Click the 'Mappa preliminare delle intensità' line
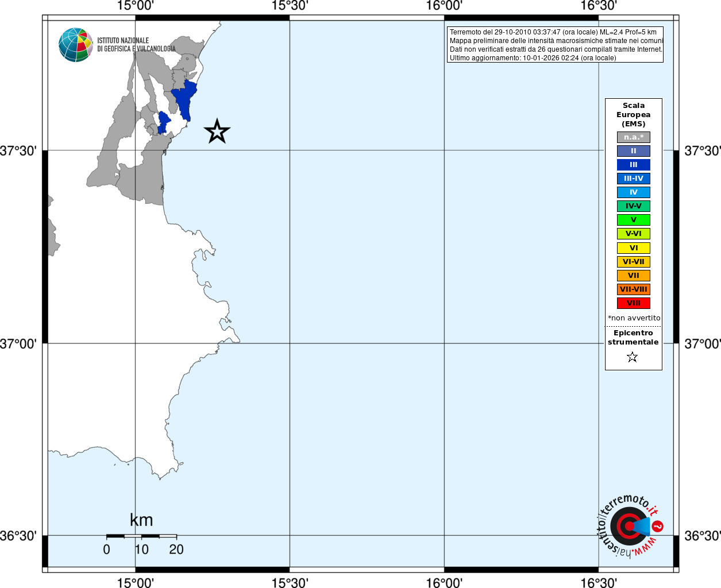This screenshot has width=721, height=588. (x=556, y=41)
